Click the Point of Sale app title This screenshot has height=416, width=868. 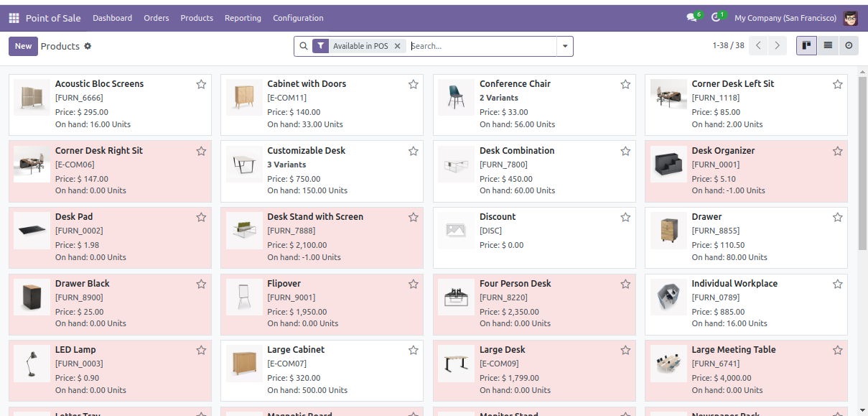[x=53, y=18]
